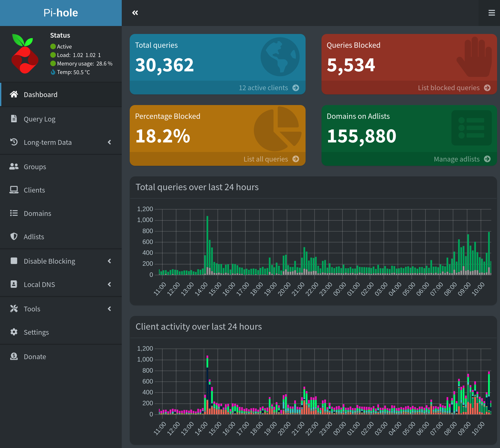The height and width of the screenshot is (448, 500).
Task: Click the Tools wrench icon
Action: (14, 309)
